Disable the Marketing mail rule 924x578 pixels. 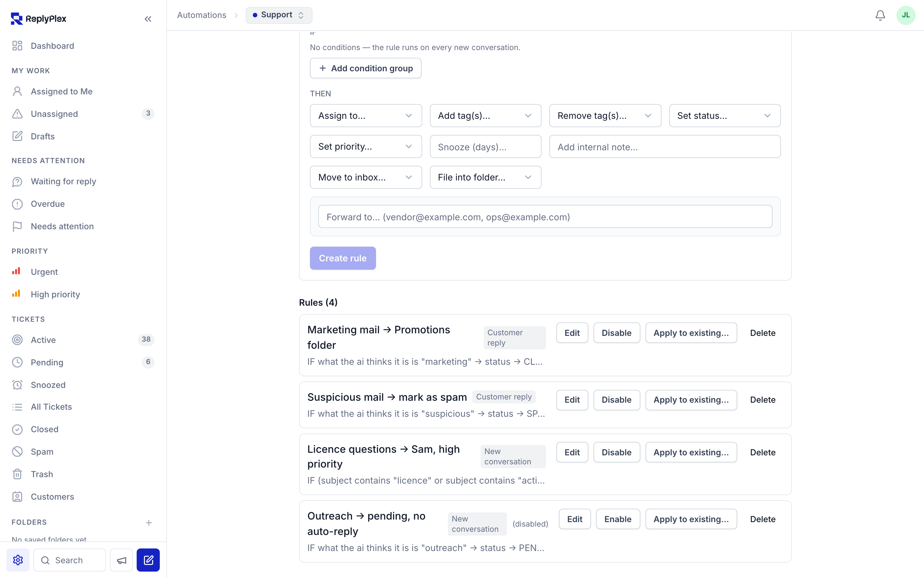(x=617, y=333)
